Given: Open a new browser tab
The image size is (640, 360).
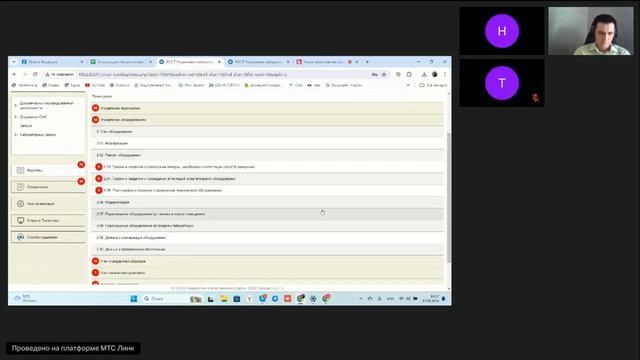Looking at the screenshot, I should [x=367, y=62].
